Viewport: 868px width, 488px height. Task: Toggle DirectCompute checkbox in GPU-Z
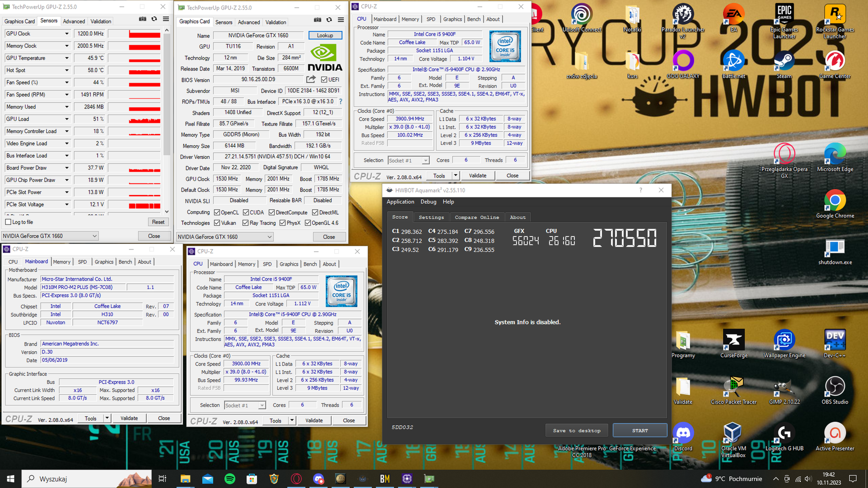(x=272, y=212)
